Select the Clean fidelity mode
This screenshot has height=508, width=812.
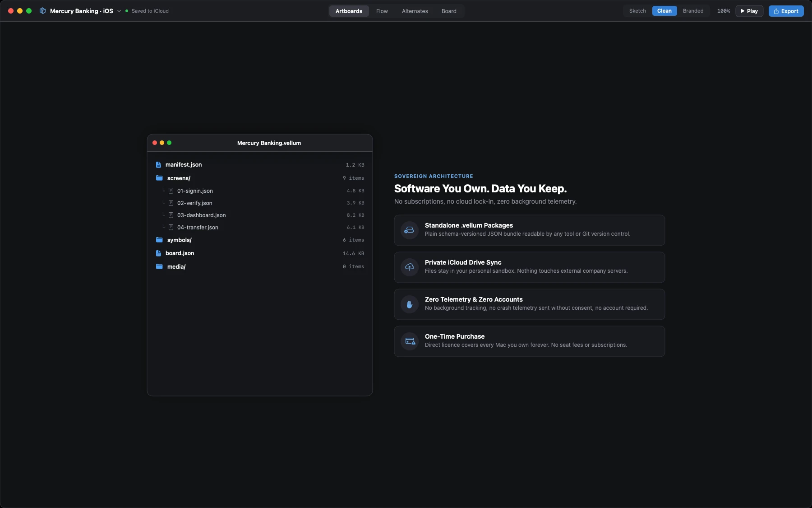(664, 11)
